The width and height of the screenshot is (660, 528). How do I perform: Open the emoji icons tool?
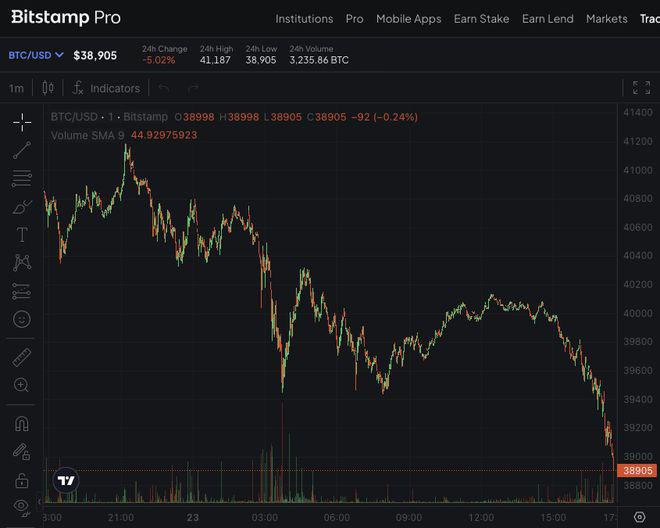tap(22, 320)
